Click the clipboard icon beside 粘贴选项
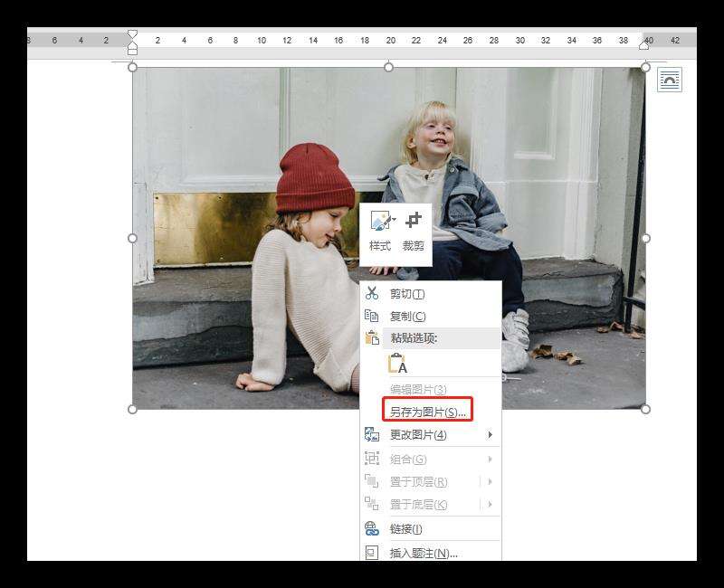This screenshot has width=724, height=588. pyautogui.click(x=372, y=337)
